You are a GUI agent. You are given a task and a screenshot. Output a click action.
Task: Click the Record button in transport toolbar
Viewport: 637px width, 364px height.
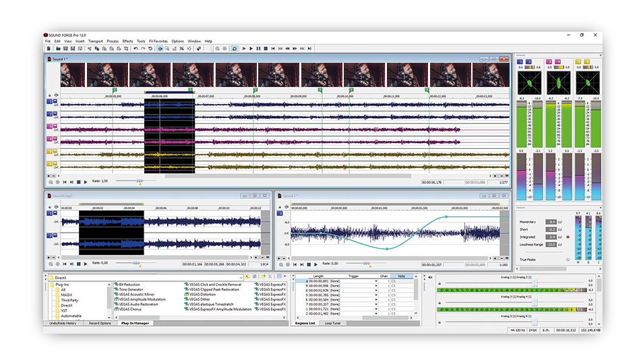224,49
